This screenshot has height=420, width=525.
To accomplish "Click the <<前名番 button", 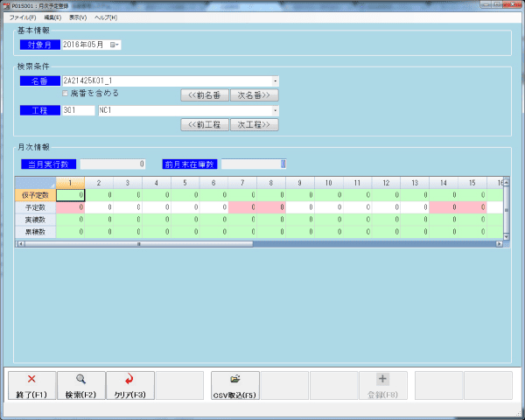I will [205, 94].
